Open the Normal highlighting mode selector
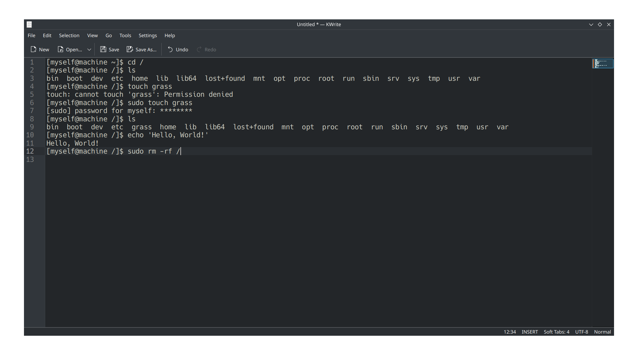Viewport: 638px width, 364px height. pos(602,332)
